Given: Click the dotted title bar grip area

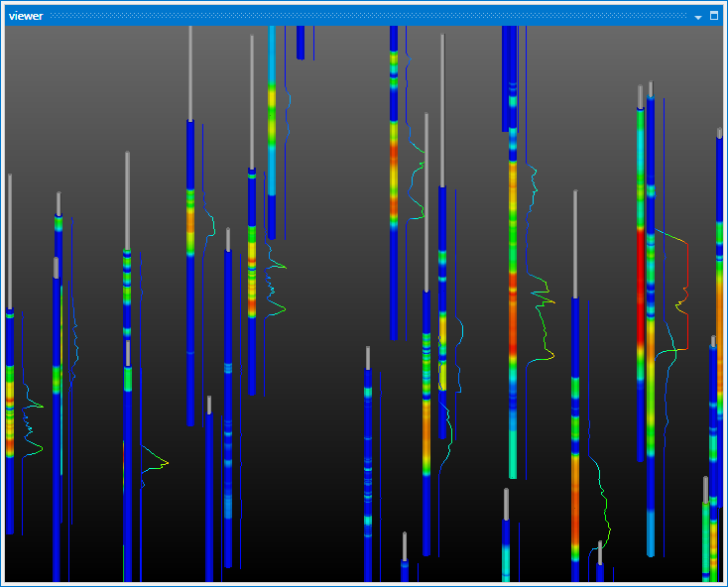Looking at the screenshot, I should pos(367,17).
